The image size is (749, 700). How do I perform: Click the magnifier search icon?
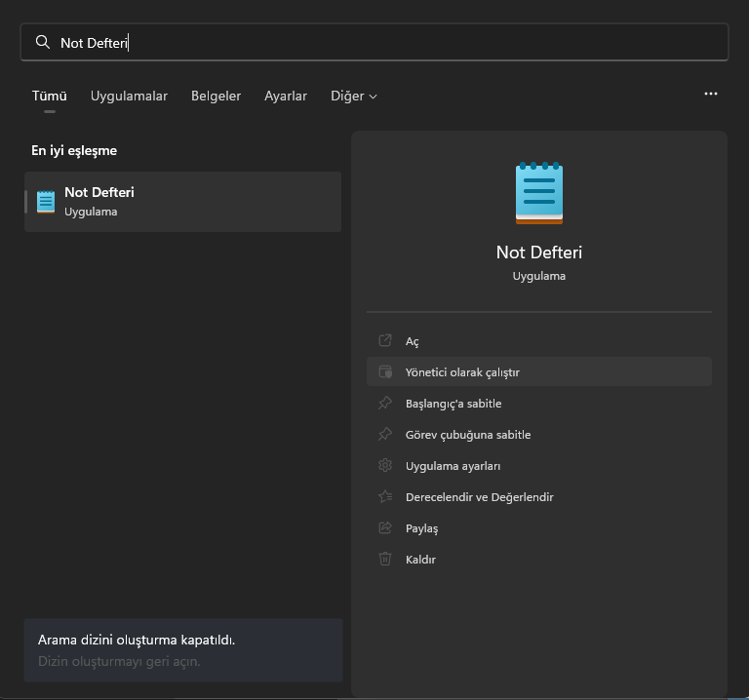pyautogui.click(x=42, y=42)
